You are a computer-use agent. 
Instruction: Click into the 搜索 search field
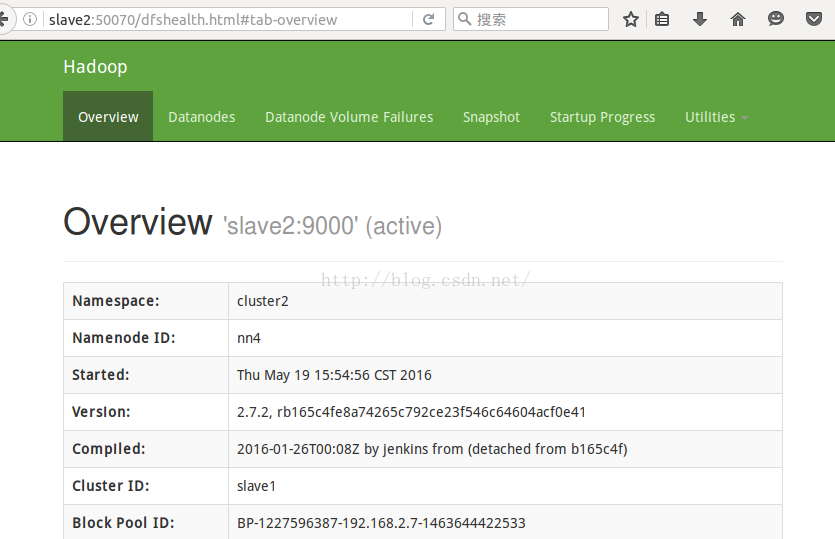[531, 19]
